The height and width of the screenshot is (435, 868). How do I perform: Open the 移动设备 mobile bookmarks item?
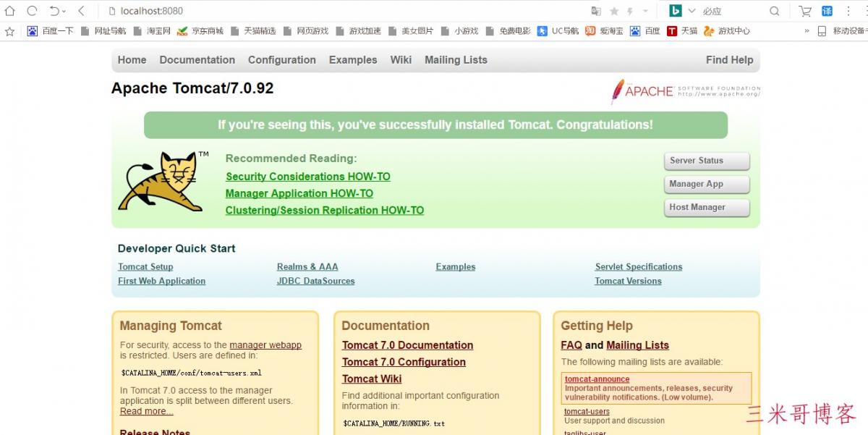click(x=842, y=31)
